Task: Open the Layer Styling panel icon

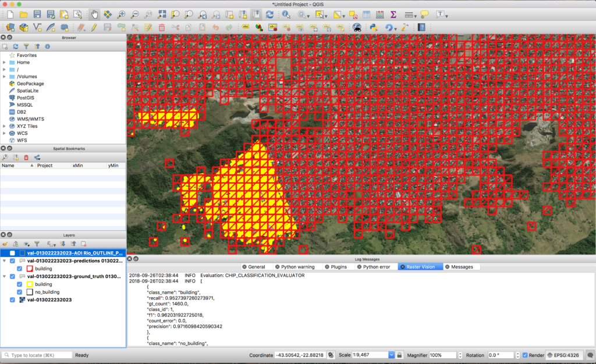Action: click(x=5, y=243)
